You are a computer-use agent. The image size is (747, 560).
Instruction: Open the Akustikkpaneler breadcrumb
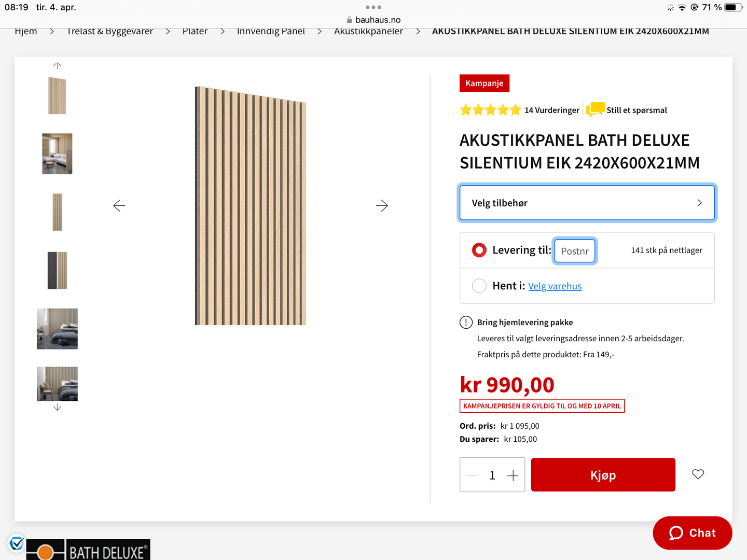pos(368,31)
